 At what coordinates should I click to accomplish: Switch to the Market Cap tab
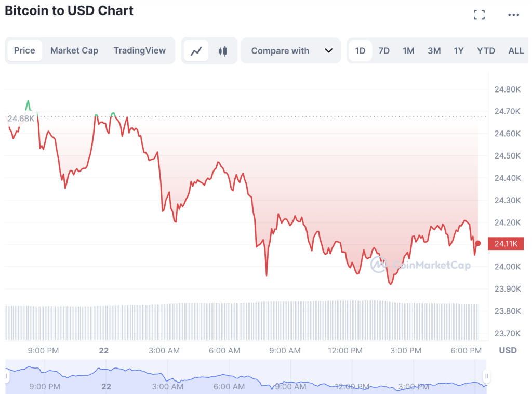(x=74, y=50)
